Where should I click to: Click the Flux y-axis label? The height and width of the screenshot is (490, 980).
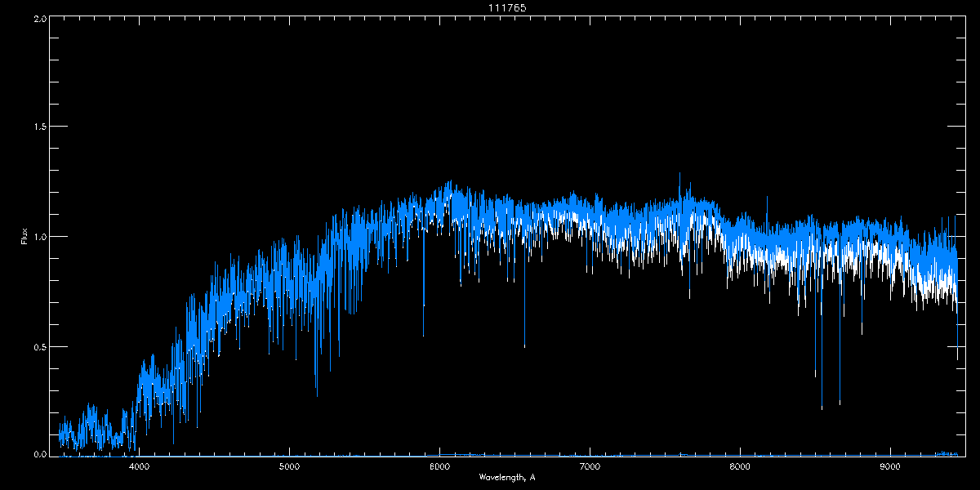[x=24, y=237]
